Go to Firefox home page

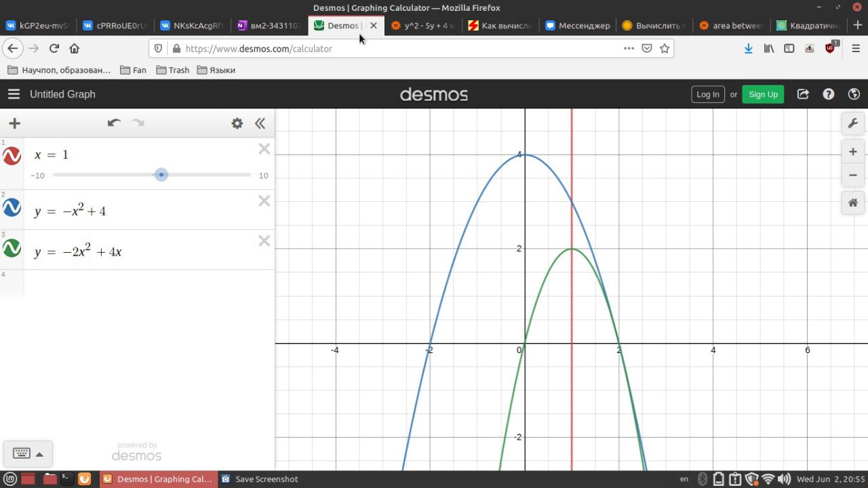click(x=75, y=48)
